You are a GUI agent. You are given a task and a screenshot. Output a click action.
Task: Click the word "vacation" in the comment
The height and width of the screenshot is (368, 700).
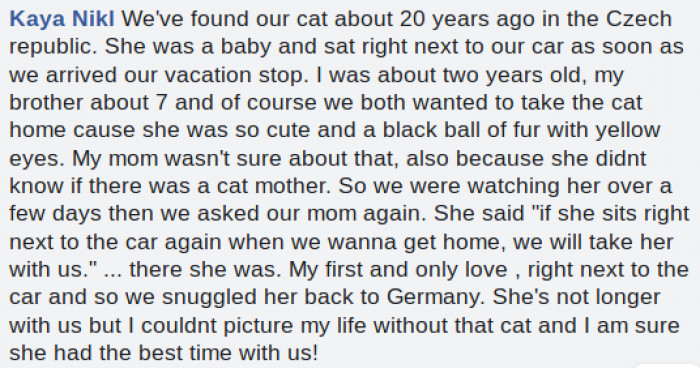click(208, 75)
